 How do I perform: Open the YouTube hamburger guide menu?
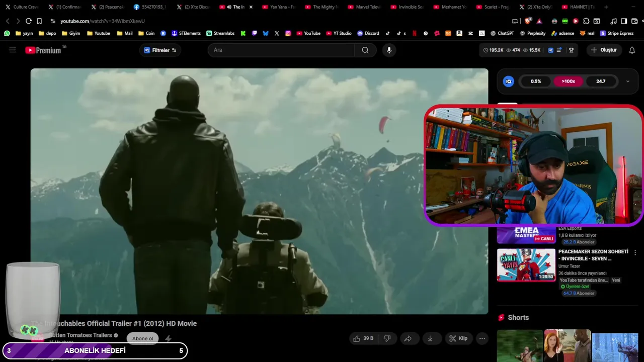point(13,50)
